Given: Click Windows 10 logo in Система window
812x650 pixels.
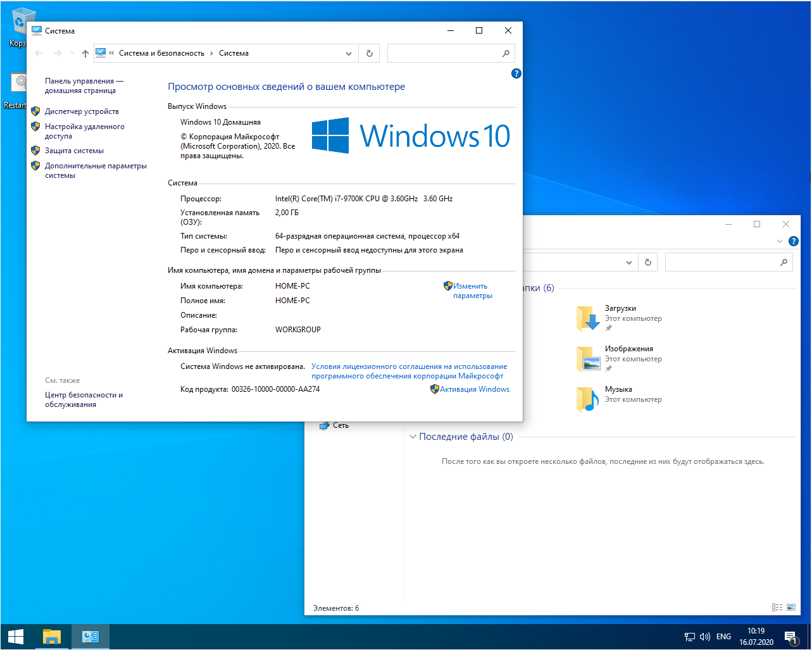Looking at the screenshot, I should coord(410,135).
